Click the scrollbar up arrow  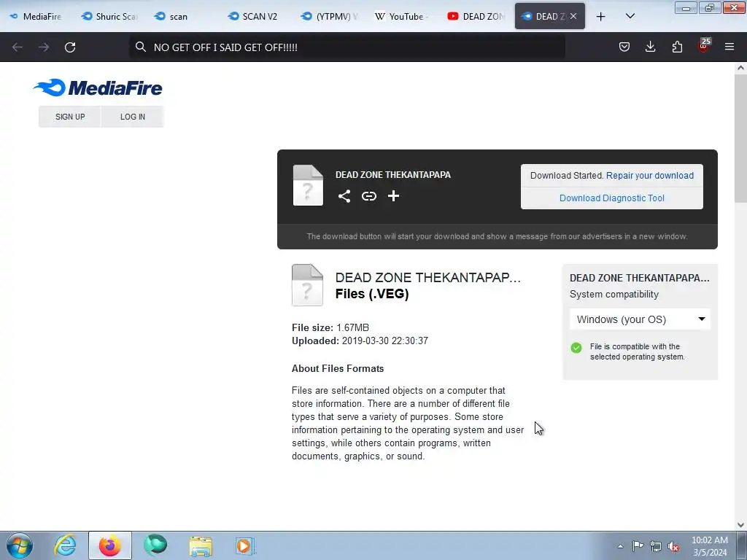tap(740, 68)
